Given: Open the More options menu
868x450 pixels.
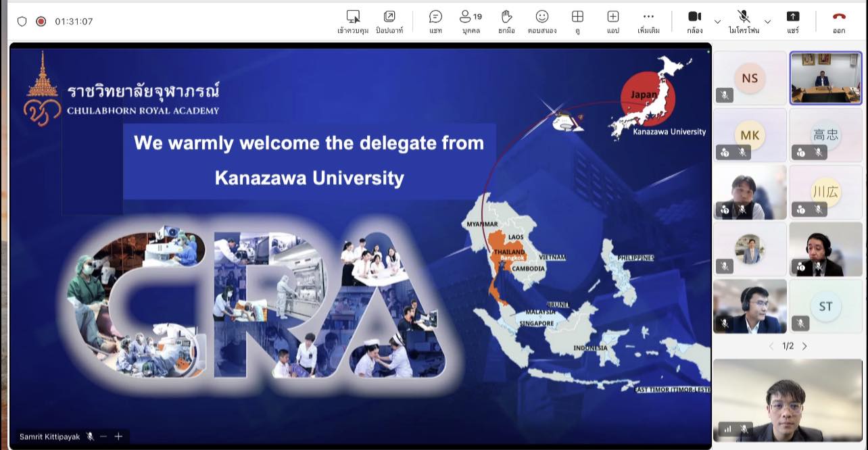Looking at the screenshot, I should click(x=648, y=21).
